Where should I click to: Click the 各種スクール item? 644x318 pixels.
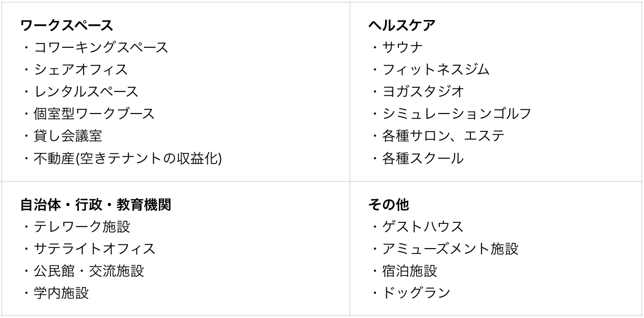pos(422,158)
